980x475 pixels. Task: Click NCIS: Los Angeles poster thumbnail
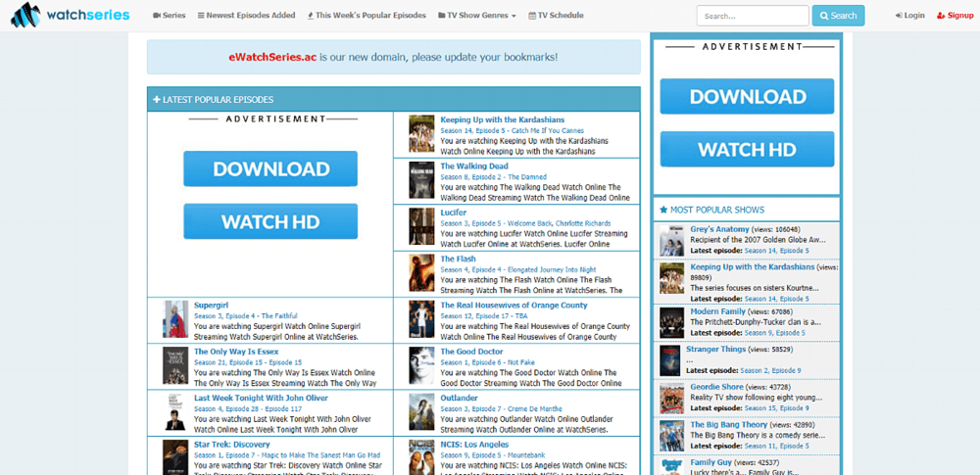pyautogui.click(x=421, y=457)
